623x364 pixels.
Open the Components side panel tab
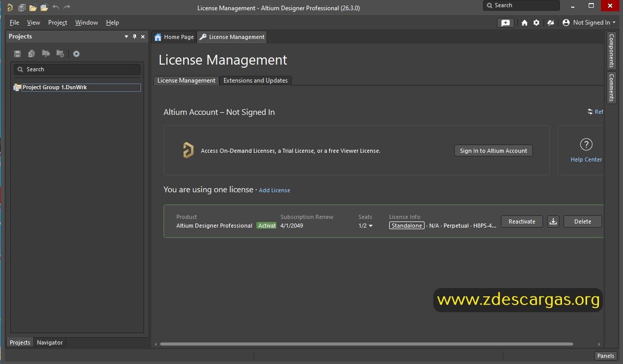611,51
